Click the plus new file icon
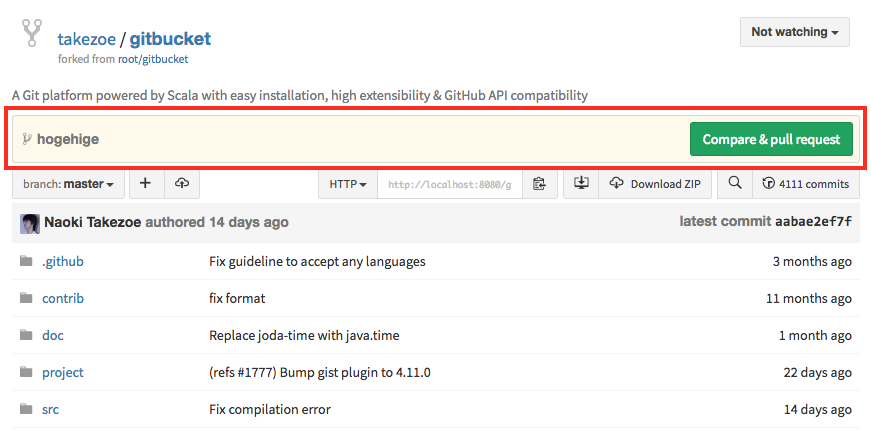This screenshot has width=871, height=433. [146, 183]
